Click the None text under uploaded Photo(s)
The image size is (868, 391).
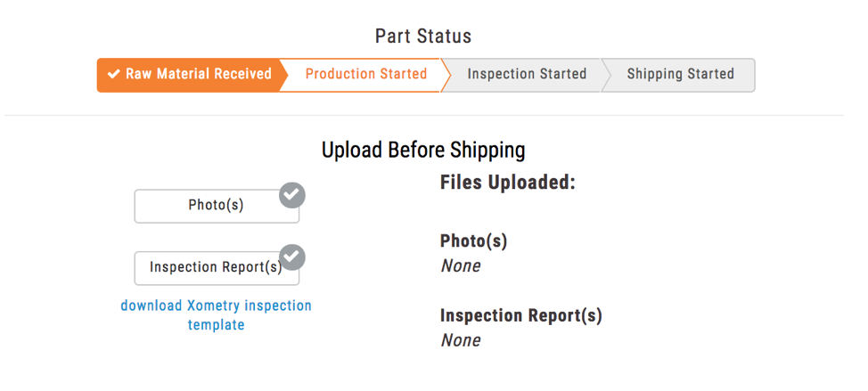[x=460, y=266]
